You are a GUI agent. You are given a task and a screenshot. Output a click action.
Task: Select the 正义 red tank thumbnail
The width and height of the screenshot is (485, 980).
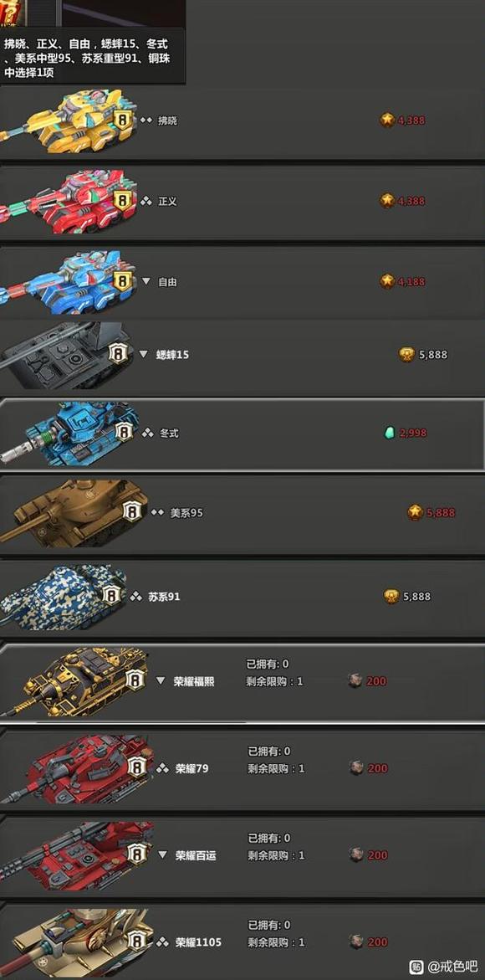click(68, 201)
